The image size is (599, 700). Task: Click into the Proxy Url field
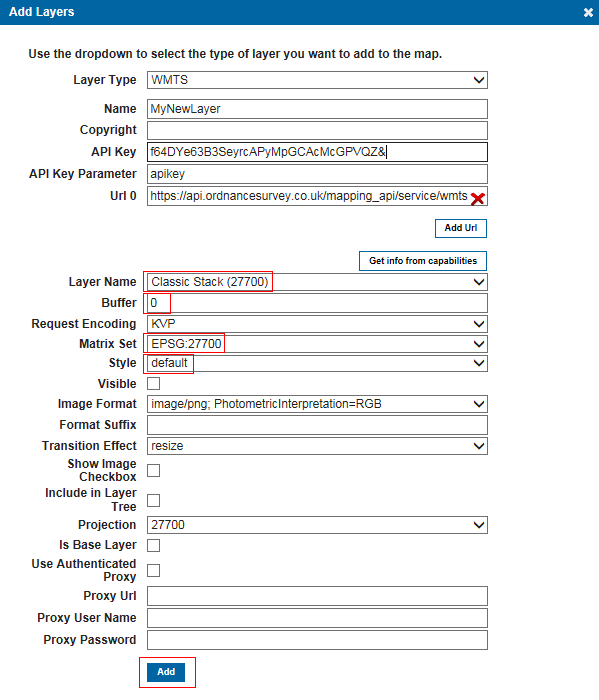pyautogui.click(x=317, y=596)
